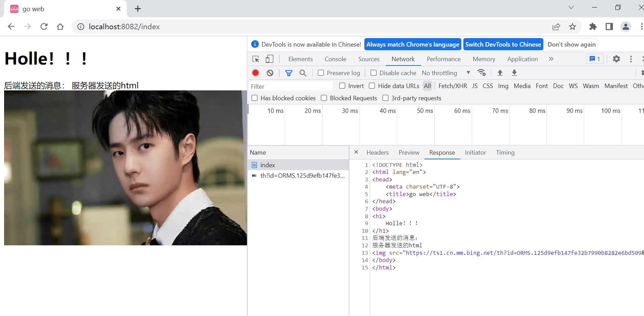Tick the Invert filter checkbox
644x316 pixels.
click(x=342, y=86)
